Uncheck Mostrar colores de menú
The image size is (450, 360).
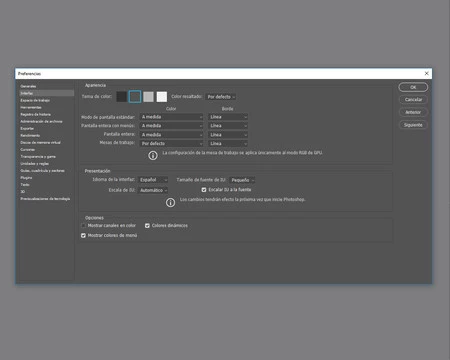(83, 235)
